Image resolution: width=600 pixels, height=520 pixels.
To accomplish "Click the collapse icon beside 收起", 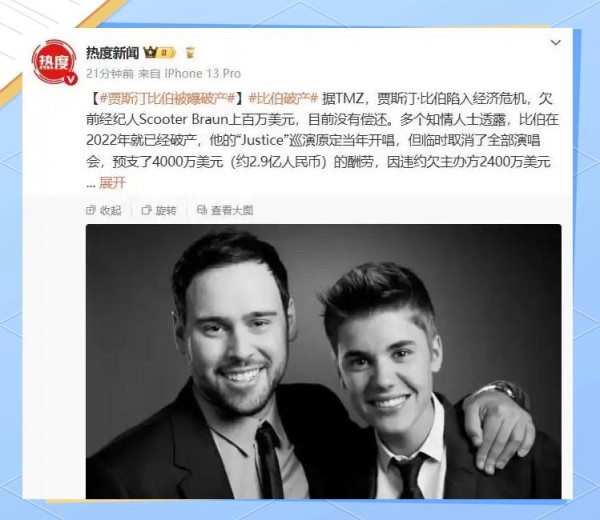I will 91,210.
